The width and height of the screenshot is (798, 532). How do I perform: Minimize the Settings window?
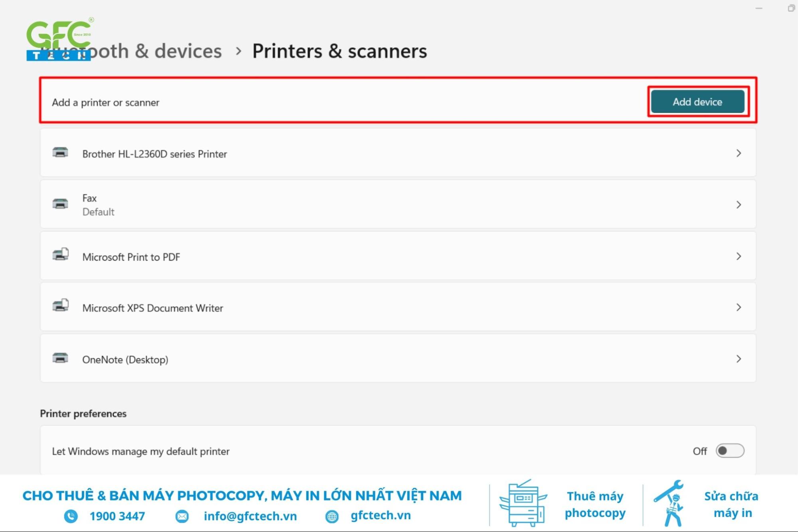pos(758,8)
